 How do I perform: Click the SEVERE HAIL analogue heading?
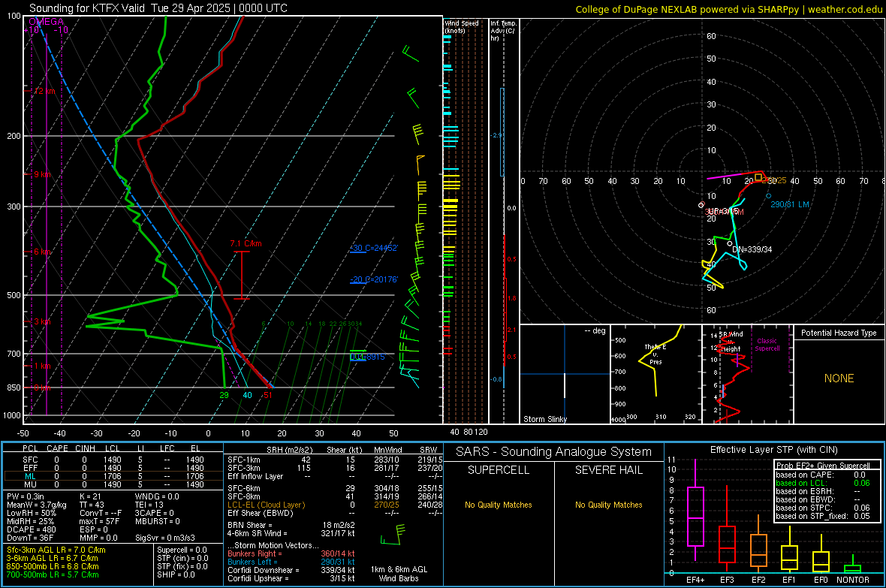(x=608, y=470)
